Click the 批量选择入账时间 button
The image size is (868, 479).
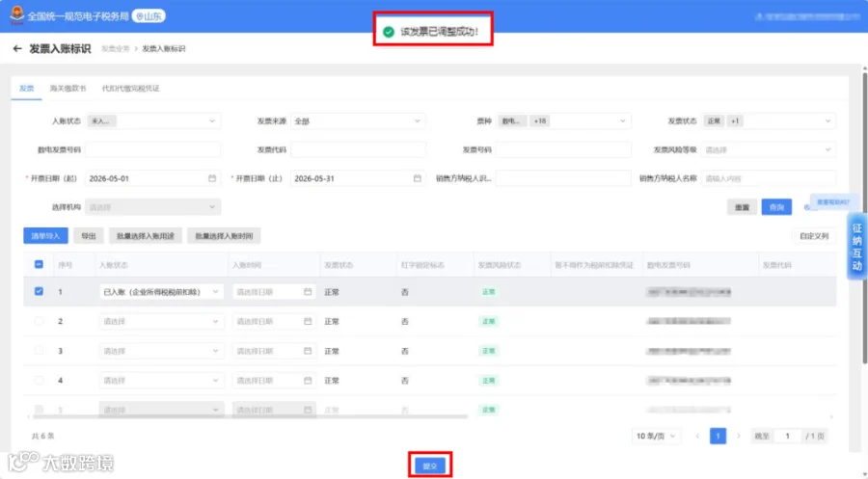point(224,235)
